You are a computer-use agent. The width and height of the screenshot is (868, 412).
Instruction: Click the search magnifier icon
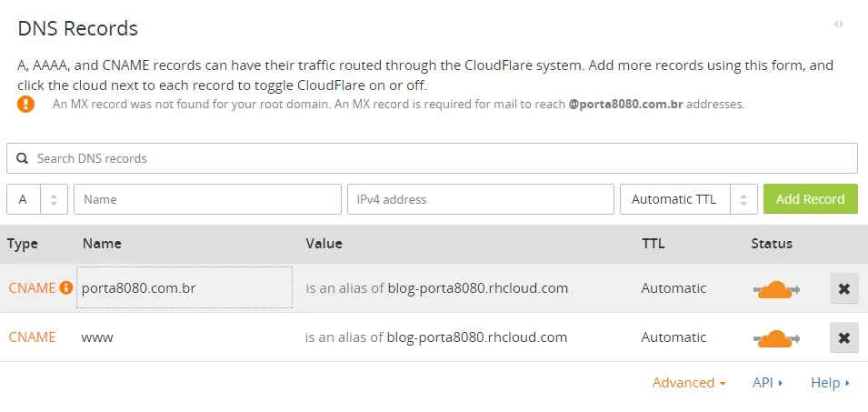(23, 158)
